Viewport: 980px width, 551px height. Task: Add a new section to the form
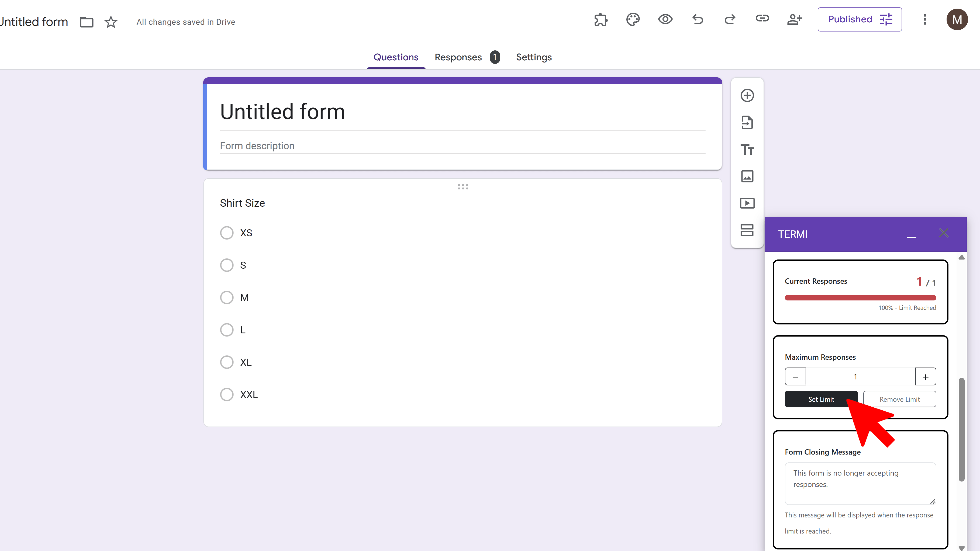tap(747, 230)
